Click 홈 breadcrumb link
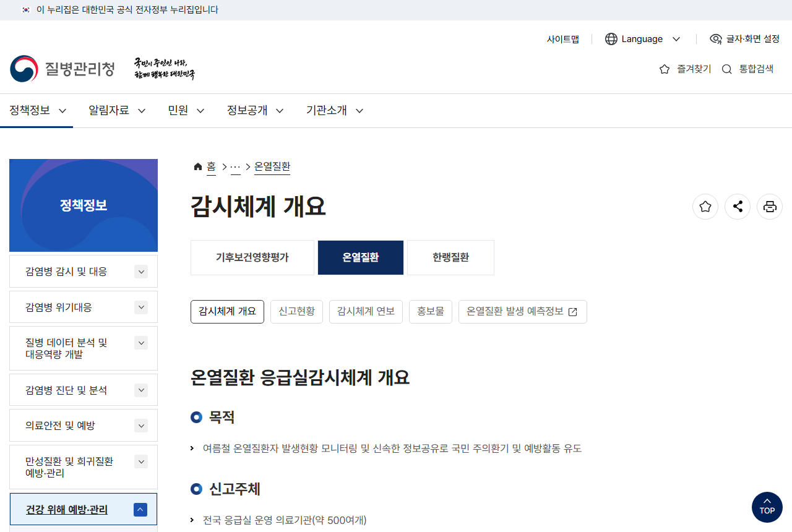 [x=211, y=166]
